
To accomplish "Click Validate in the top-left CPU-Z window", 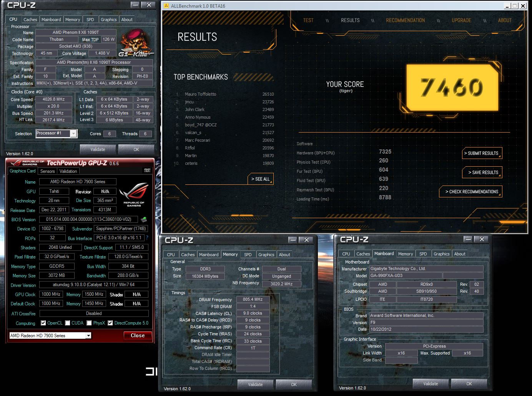I will 98,149.
